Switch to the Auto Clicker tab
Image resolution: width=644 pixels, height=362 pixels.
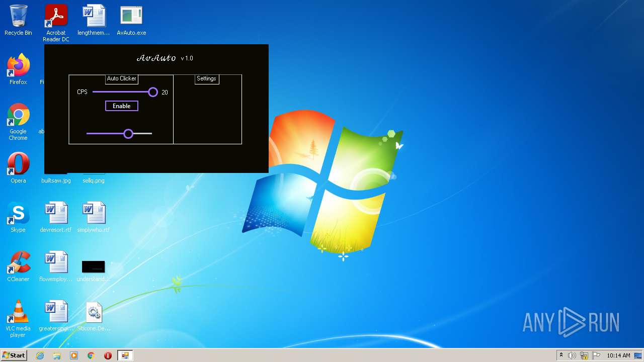pyautogui.click(x=122, y=78)
